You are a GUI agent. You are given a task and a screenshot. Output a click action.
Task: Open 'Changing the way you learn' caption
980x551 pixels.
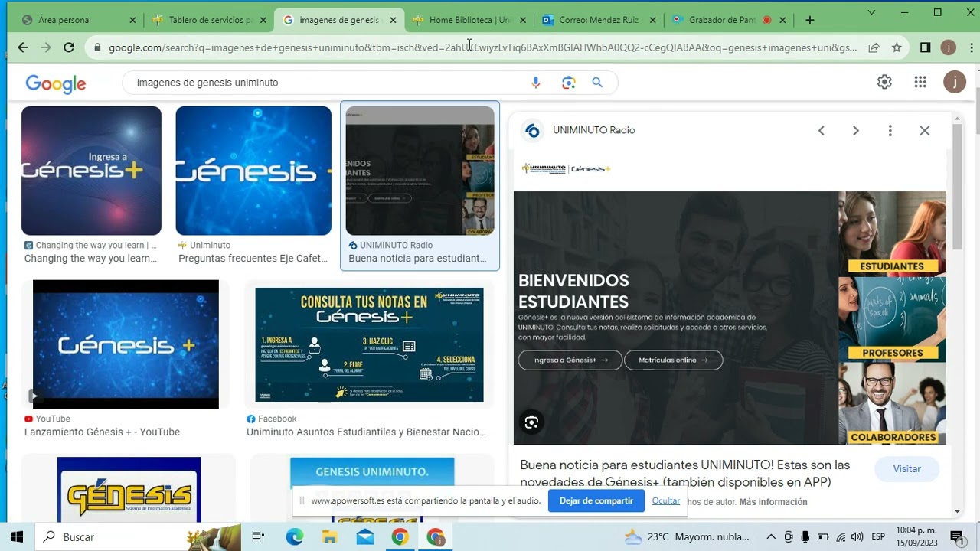pyautogui.click(x=90, y=259)
